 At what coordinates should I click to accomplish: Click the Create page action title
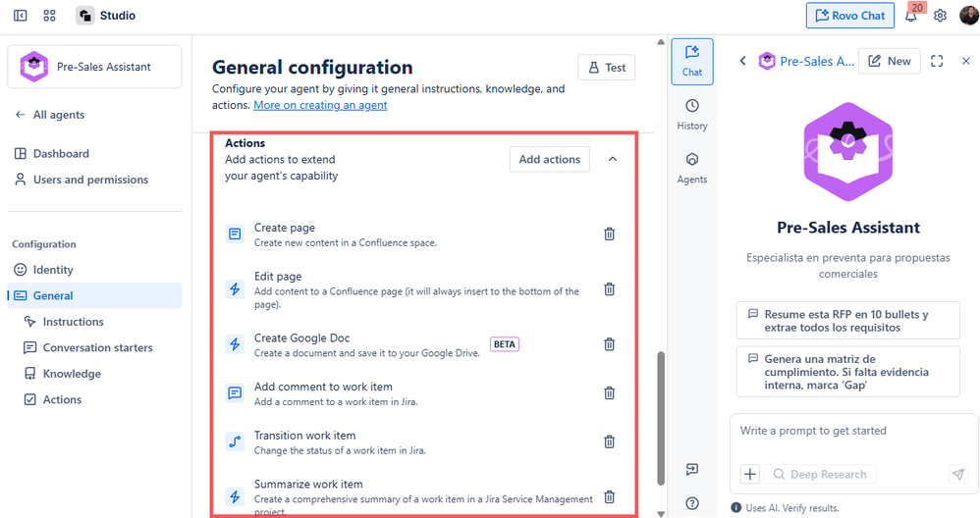tap(285, 228)
